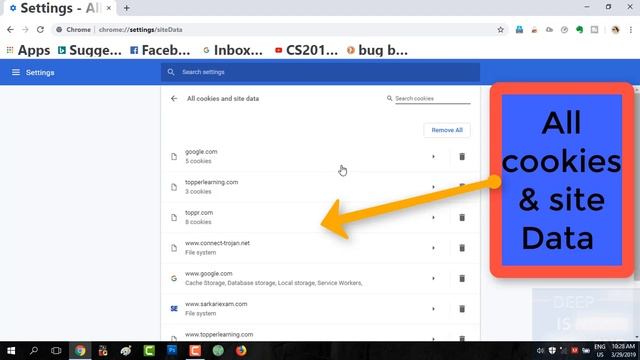Open the profile avatar icon
640x360 pixels.
point(616,29)
